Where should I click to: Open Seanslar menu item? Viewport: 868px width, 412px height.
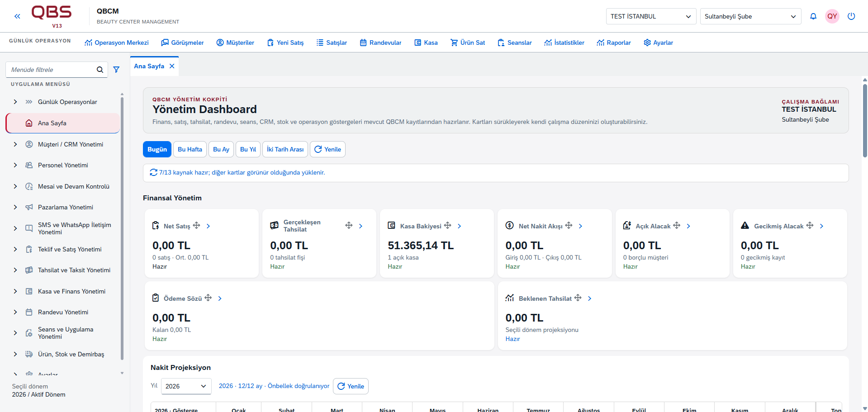click(x=514, y=43)
